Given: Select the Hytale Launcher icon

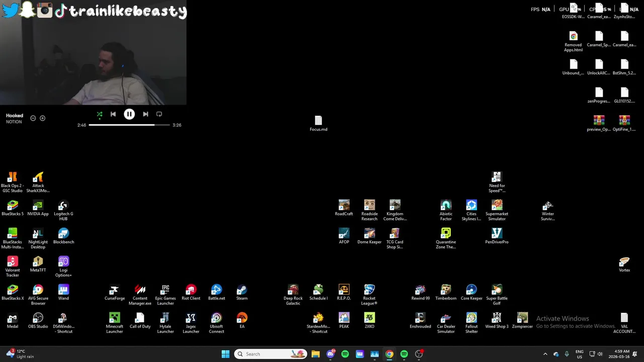Looking at the screenshot, I should [x=166, y=323].
